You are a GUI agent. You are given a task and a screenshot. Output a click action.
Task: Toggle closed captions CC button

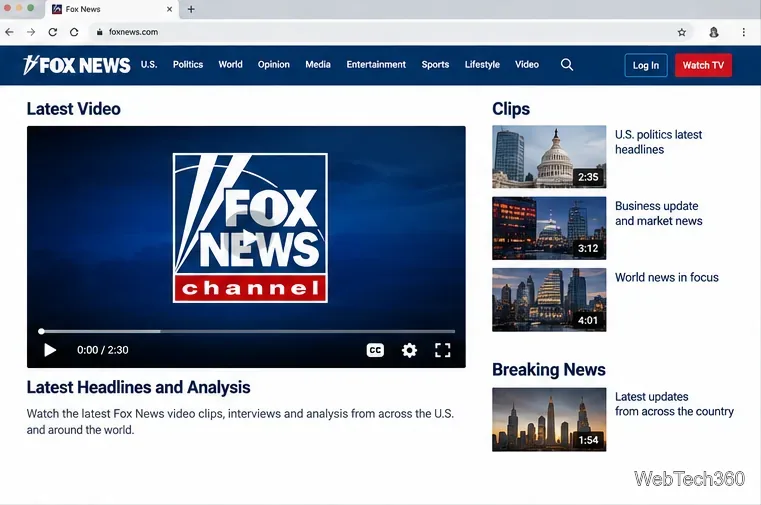coord(375,350)
